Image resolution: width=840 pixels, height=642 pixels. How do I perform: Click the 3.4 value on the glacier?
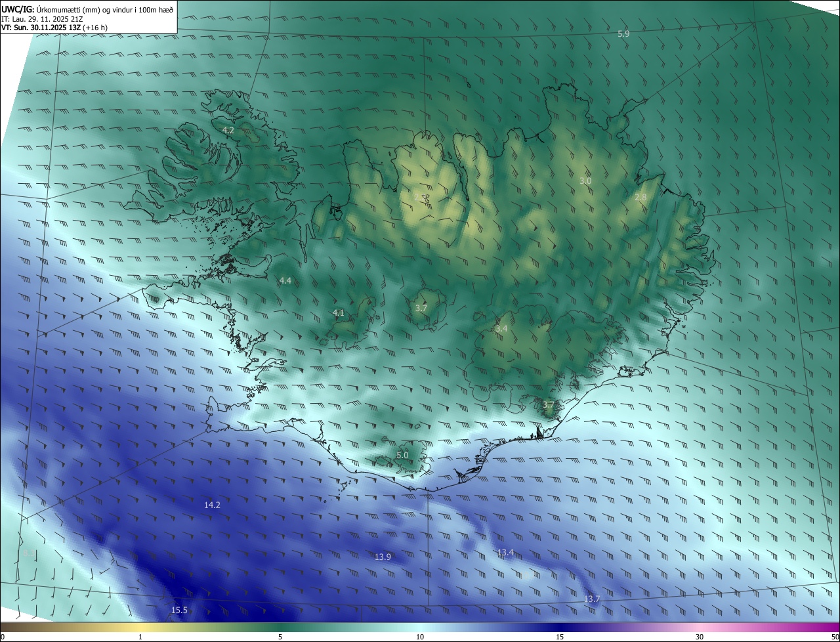[x=501, y=328]
